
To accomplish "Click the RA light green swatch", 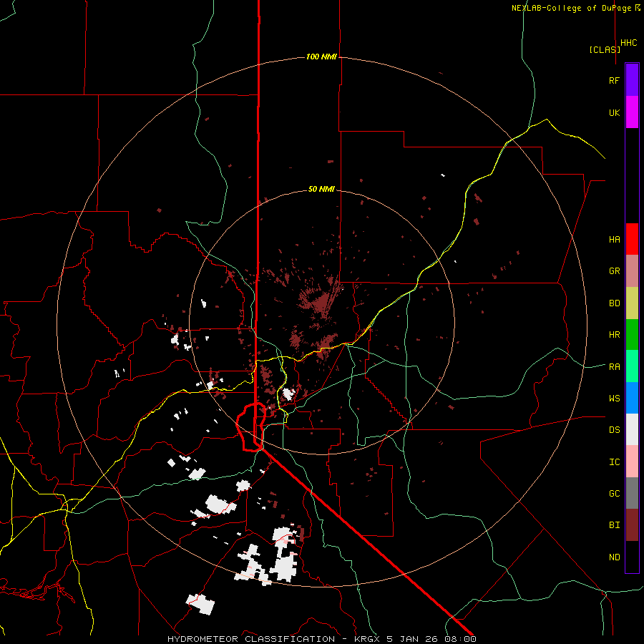I will [x=632, y=366].
